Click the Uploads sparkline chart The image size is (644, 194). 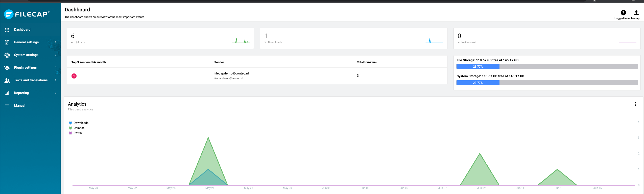coord(241,41)
